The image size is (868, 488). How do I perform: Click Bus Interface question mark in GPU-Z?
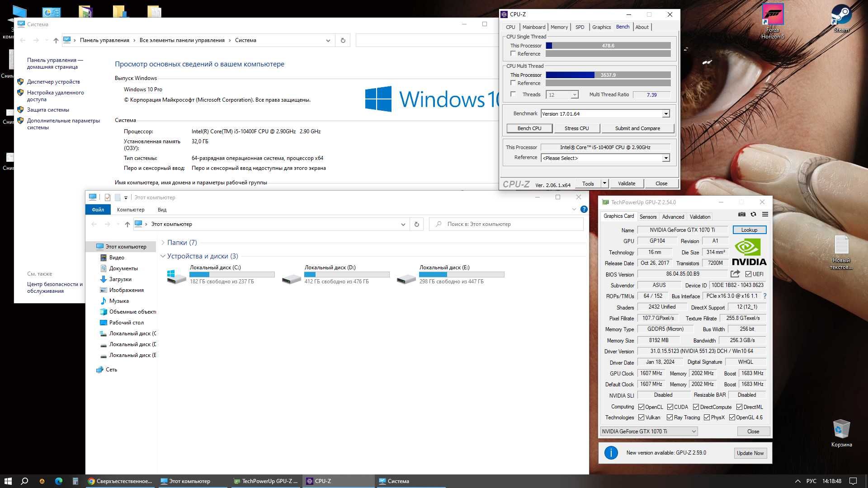[765, 296]
